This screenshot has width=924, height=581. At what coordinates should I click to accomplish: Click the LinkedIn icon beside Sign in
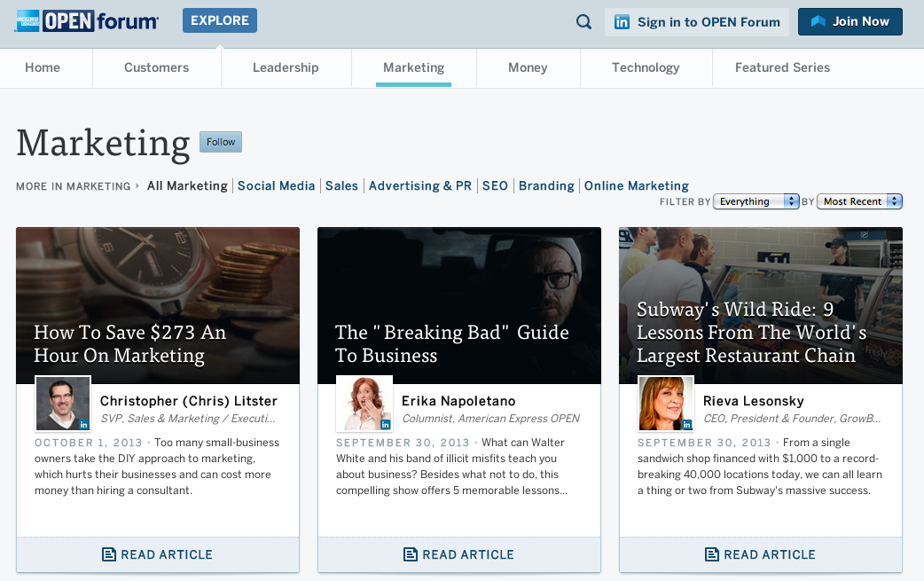(x=622, y=22)
